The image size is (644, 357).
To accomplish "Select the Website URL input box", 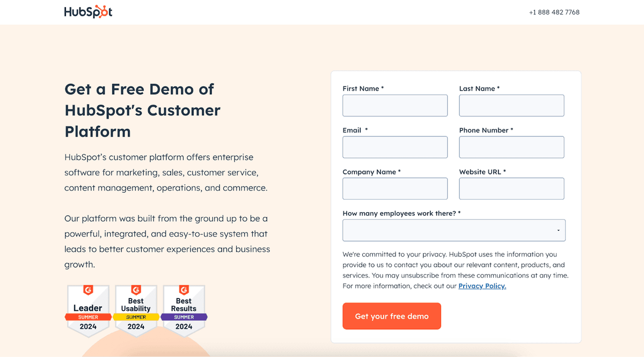I will pyautogui.click(x=511, y=189).
